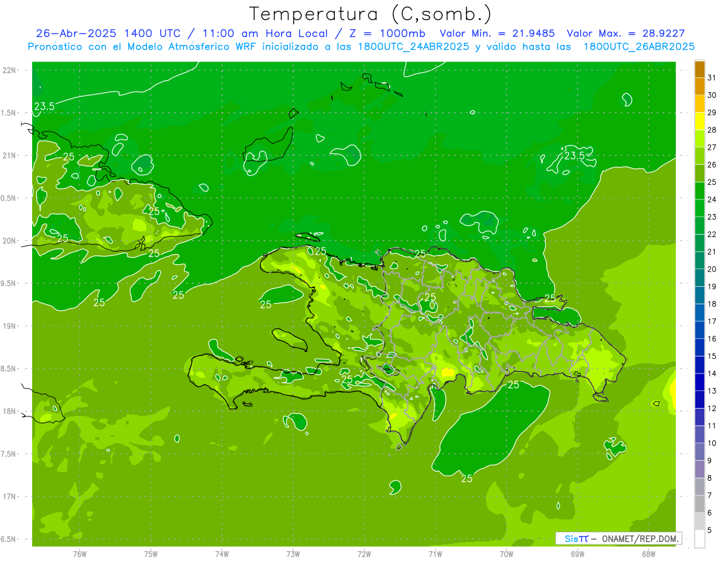This screenshot has width=728, height=562.
Task: Click the "71W" longitude axis label
Action: click(435, 554)
